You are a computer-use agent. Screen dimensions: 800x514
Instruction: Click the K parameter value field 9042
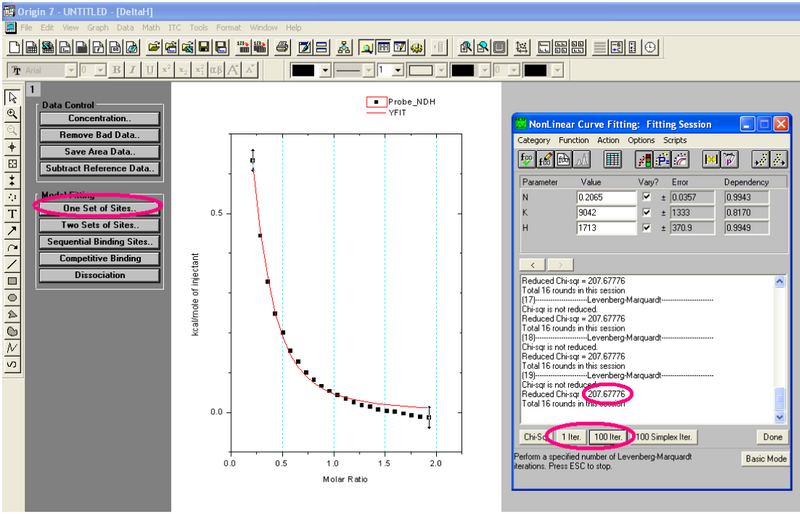point(607,212)
